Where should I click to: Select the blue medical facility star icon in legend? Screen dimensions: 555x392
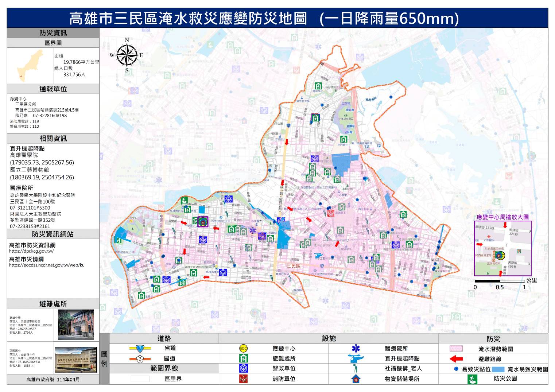(356, 349)
